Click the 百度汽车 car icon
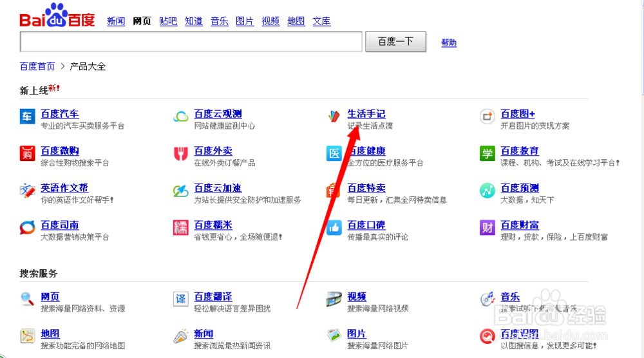 (x=28, y=117)
